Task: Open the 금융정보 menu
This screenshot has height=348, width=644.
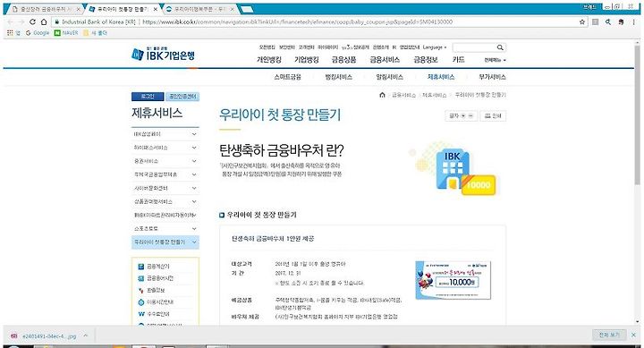Action: (426, 60)
